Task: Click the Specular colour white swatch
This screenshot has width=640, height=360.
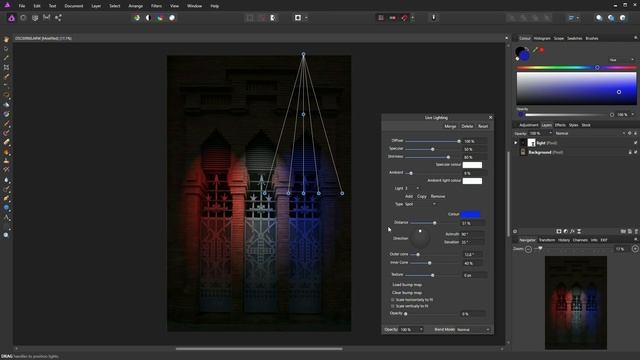Action: point(472,165)
